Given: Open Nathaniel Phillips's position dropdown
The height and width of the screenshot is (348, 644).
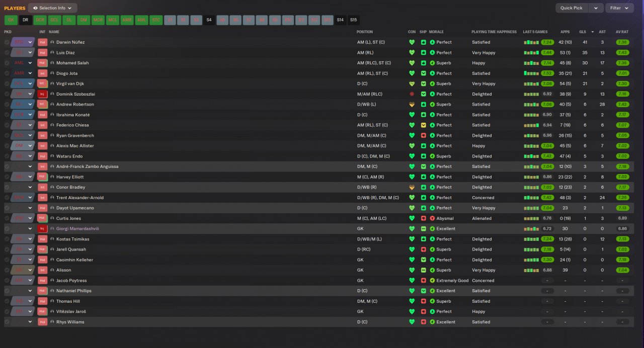Looking at the screenshot, I should tap(23, 291).
